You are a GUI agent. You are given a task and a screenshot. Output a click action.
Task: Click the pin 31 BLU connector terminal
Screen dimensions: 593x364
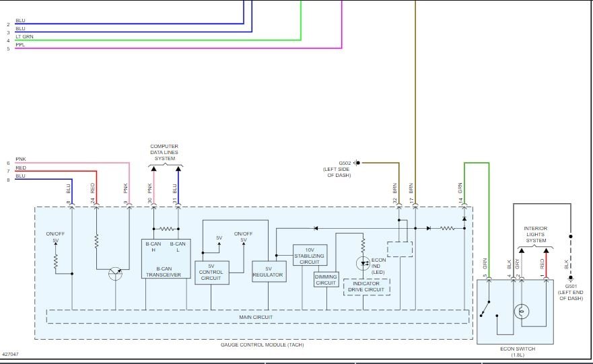(x=178, y=205)
